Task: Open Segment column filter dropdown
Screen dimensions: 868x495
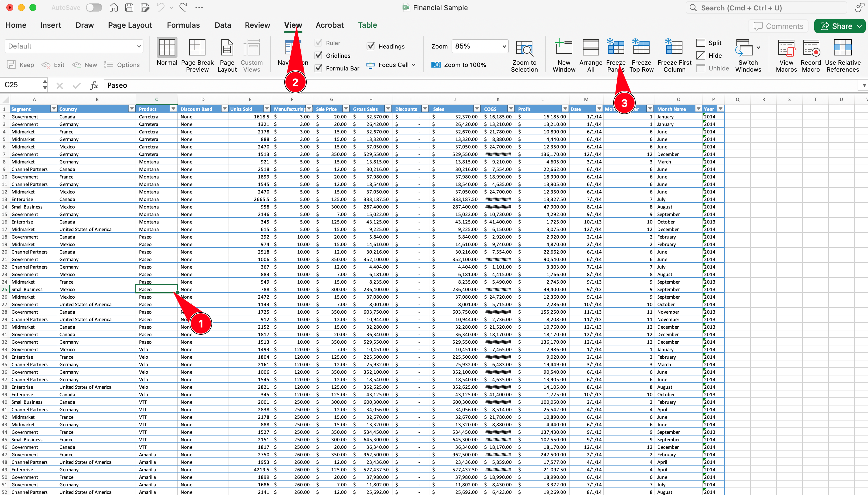Action: tap(54, 109)
